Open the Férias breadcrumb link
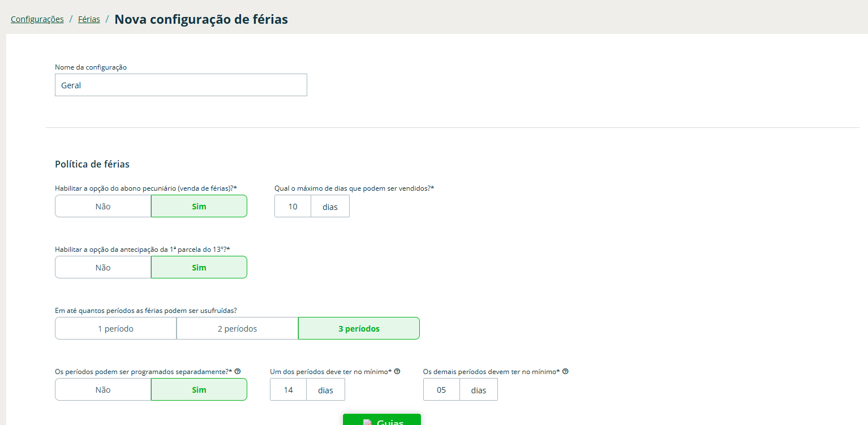The width and height of the screenshot is (868, 425). (x=89, y=19)
